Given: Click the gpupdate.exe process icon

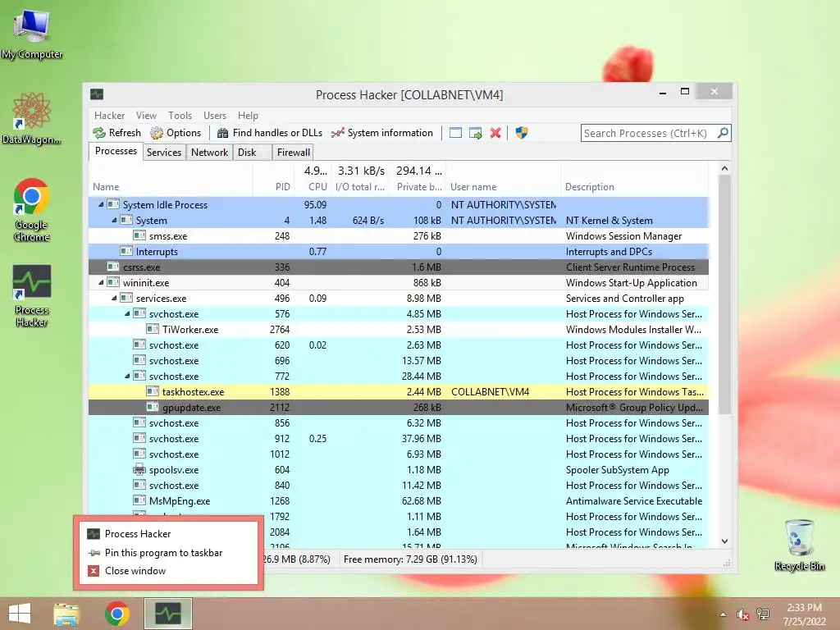Looking at the screenshot, I should point(153,407).
